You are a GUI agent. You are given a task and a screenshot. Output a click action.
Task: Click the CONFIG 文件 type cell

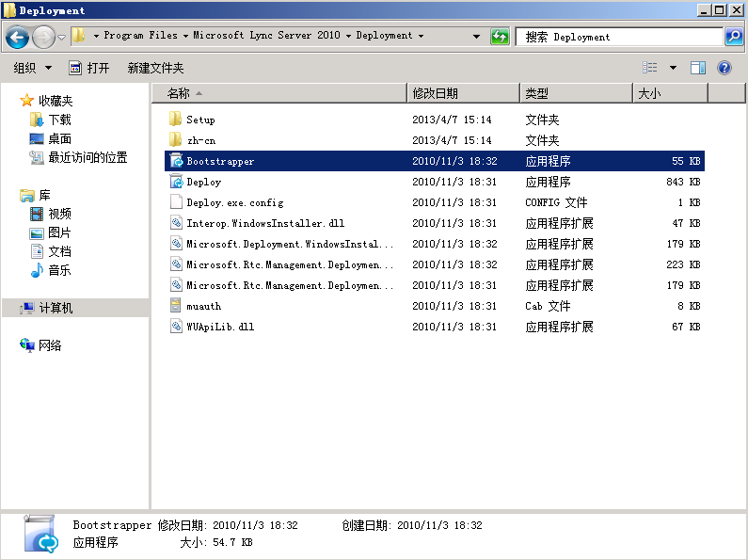click(x=556, y=202)
